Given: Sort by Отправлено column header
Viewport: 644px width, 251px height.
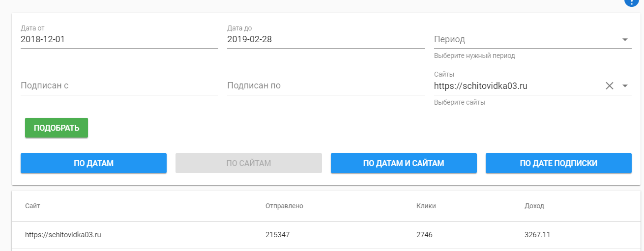Looking at the screenshot, I should click(x=284, y=206).
